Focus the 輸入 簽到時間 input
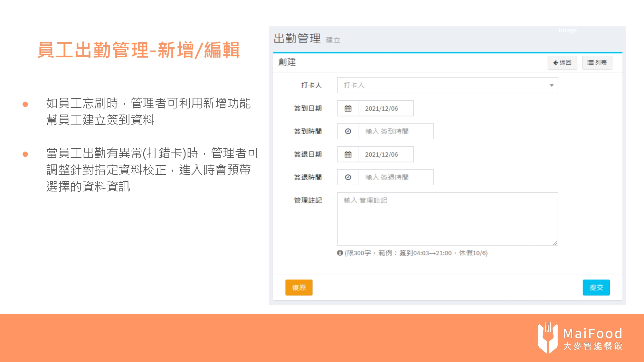 (x=396, y=131)
